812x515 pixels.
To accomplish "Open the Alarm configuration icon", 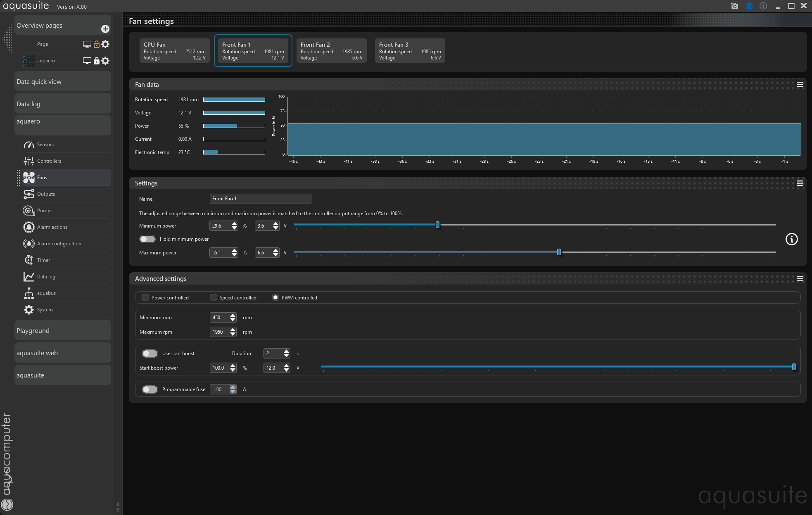I will click(x=28, y=244).
